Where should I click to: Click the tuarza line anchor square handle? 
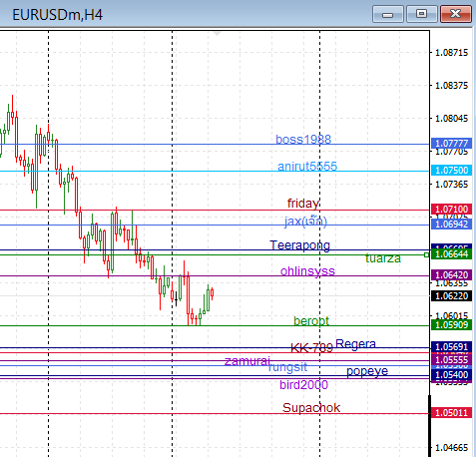(x=427, y=254)
